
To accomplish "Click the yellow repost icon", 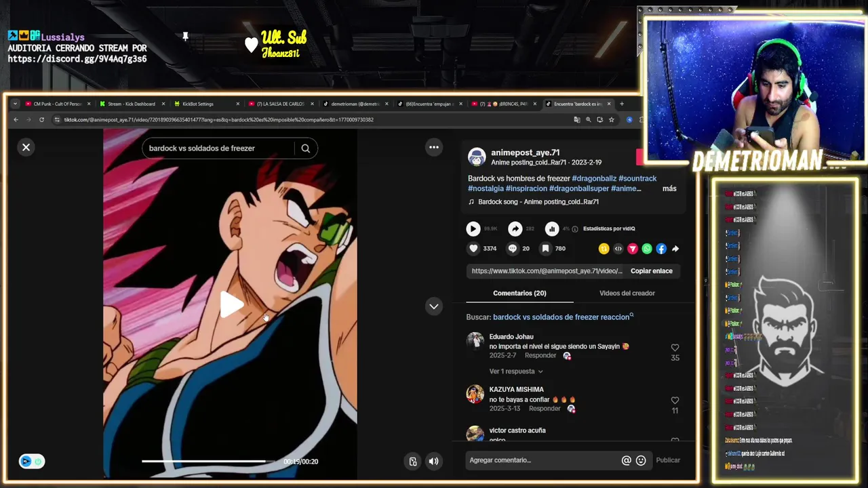I will pyautogui.click(x=604, y=249).
